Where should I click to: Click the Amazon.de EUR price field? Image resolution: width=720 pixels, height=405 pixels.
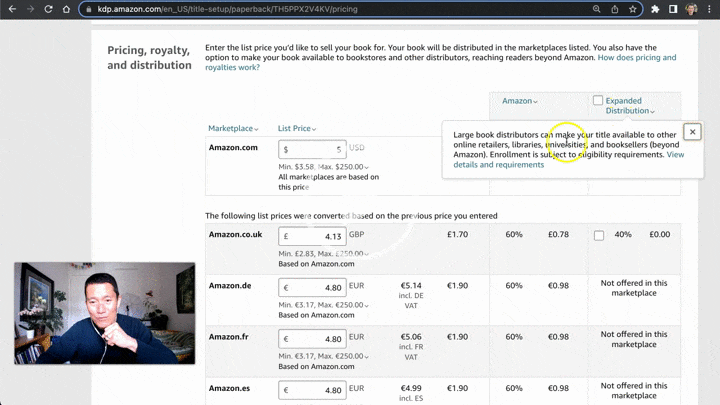(x=312, y=287)
